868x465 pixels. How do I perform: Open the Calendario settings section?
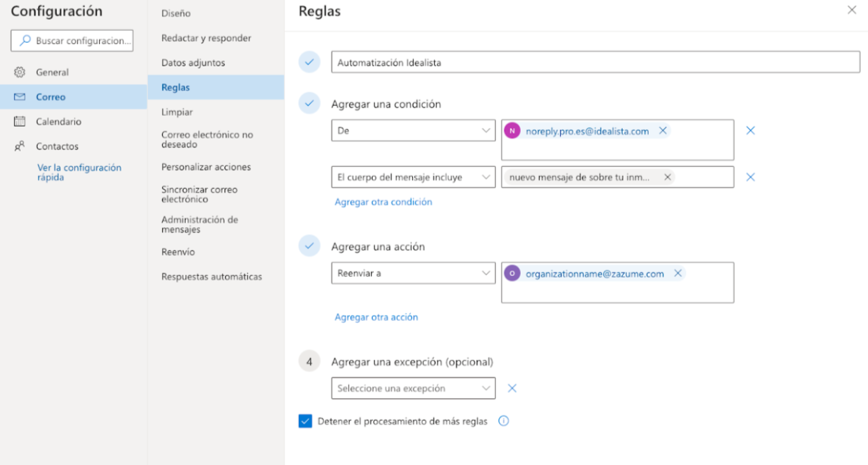[x=58, y=122]
